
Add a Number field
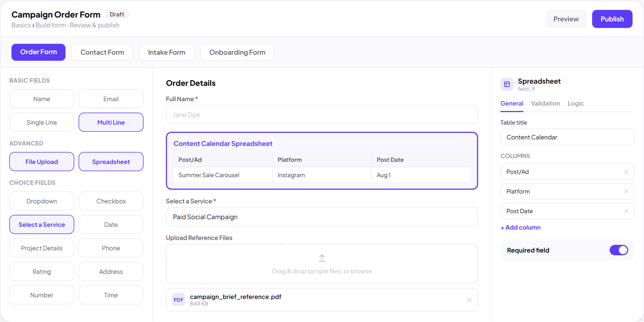pos(42,295)
